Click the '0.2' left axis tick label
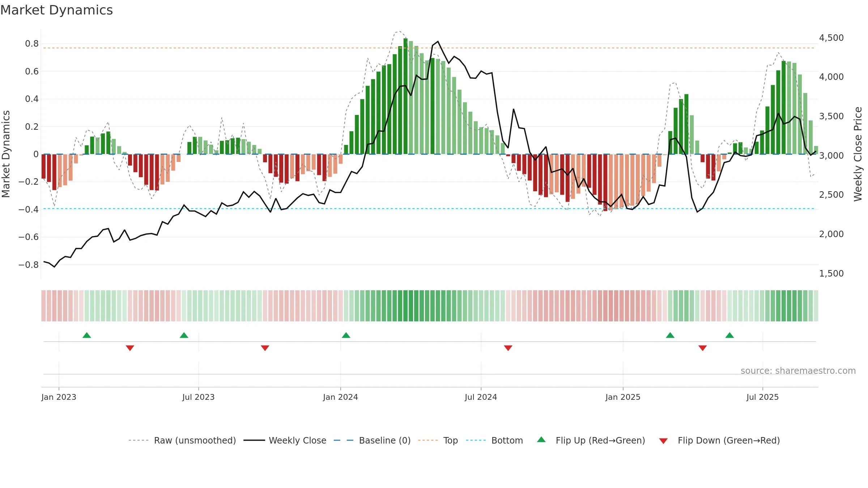 coord(32,127)
